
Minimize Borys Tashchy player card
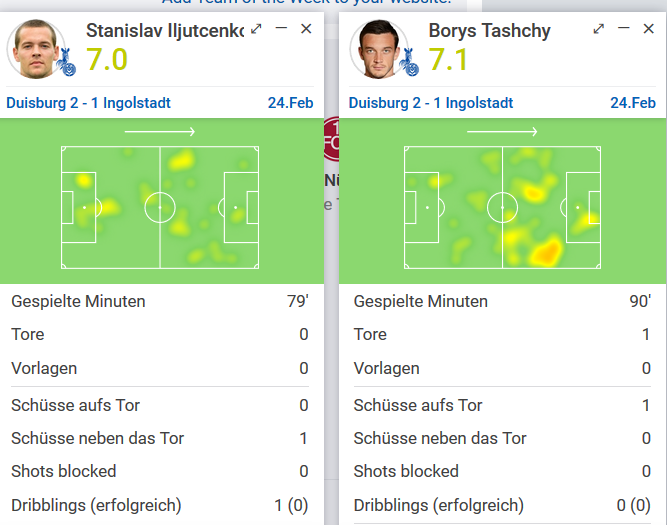click(x=624, y=28)
